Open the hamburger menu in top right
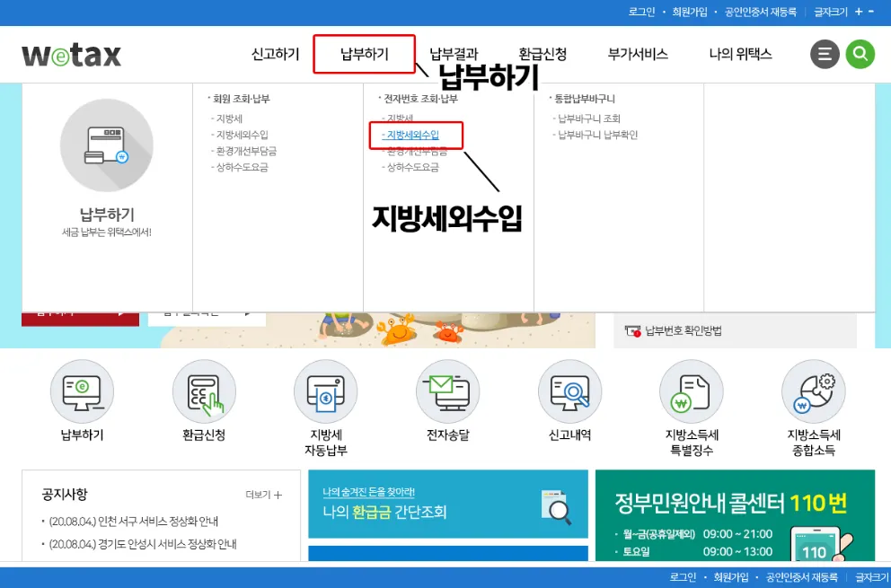The height and width of the screenshot is (588, 891). 825,54
